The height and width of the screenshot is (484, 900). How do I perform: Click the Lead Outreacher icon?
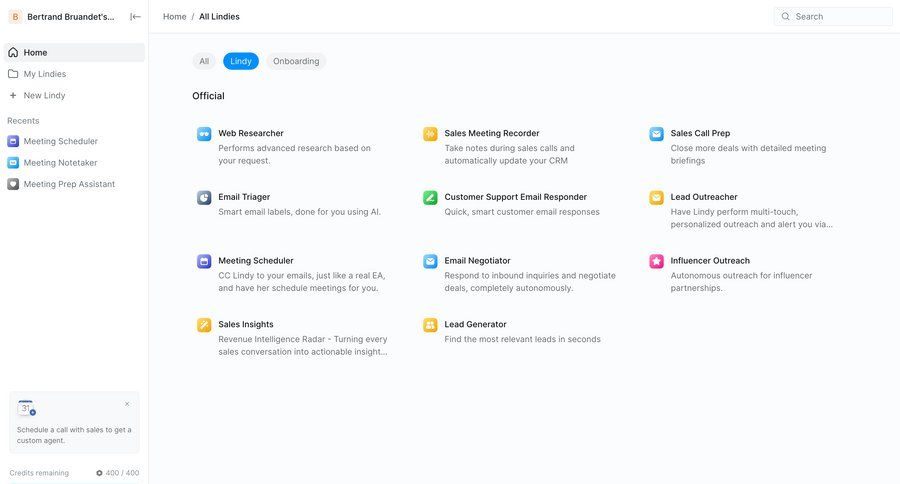(x=656, y=198)
